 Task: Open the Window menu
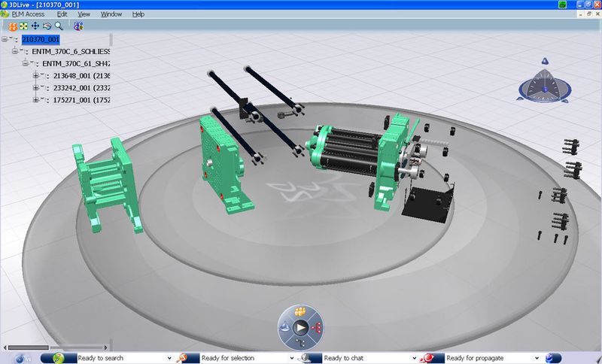click(x=111, y=14)
